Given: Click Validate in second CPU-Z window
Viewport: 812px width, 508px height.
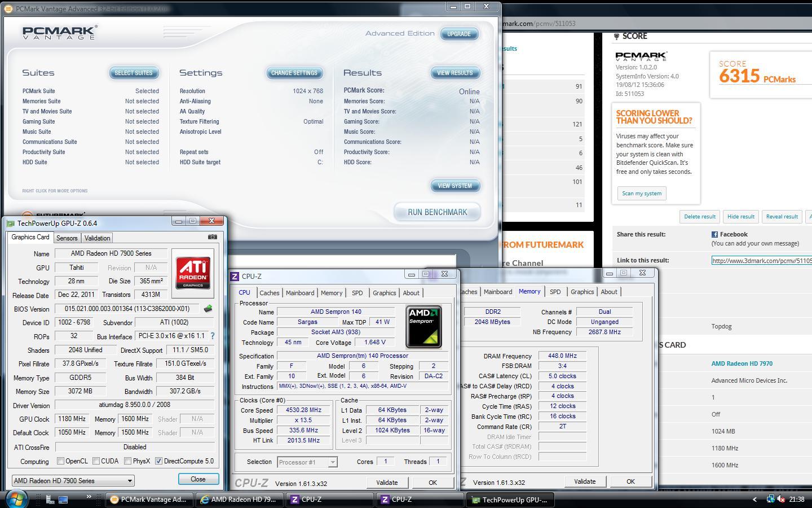Looking at the screenshot, I should [x=585, y=481].
